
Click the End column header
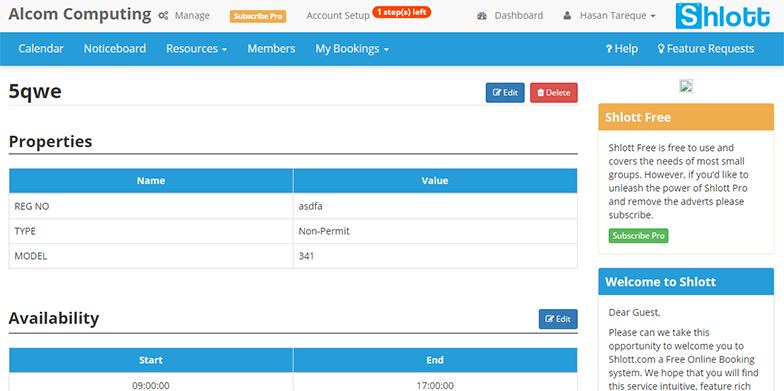(x=435, y=360)
